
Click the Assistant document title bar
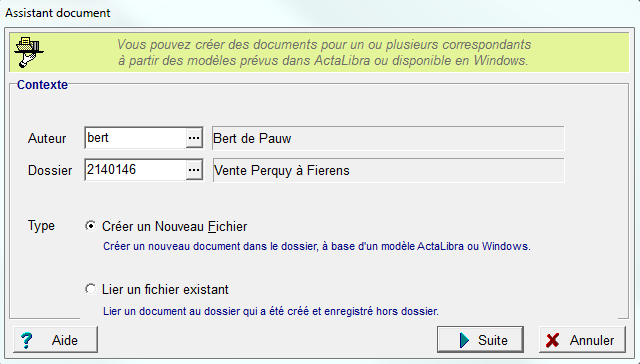(58, 13)
